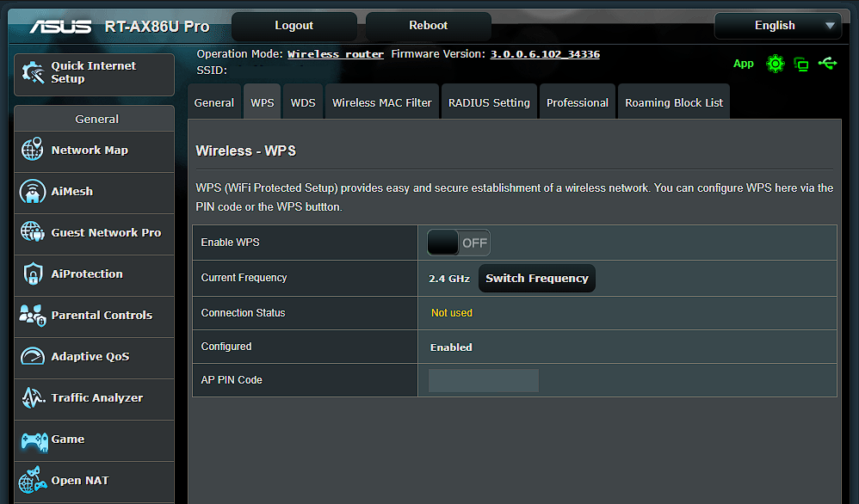Click the Quick Internet Setup icon
Image resolution: width=859 pixels, height=504 pixels.
pos(34,74)
